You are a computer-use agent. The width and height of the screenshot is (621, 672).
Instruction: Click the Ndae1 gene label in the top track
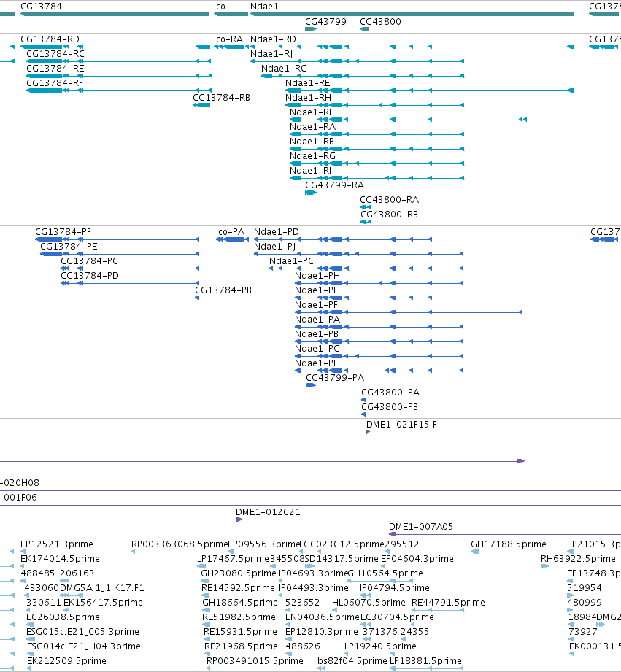coord(264,7)
